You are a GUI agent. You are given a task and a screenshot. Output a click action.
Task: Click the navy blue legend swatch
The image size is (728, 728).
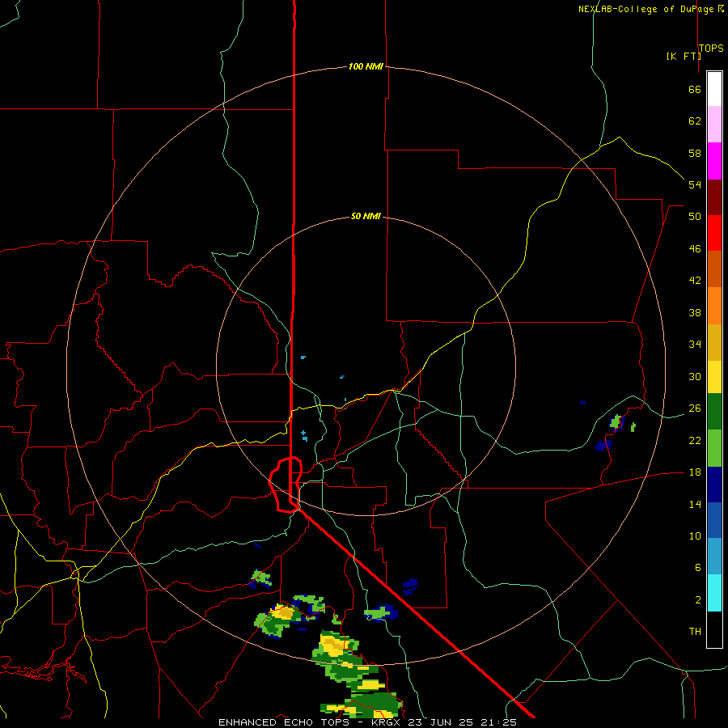coord(714,485)
